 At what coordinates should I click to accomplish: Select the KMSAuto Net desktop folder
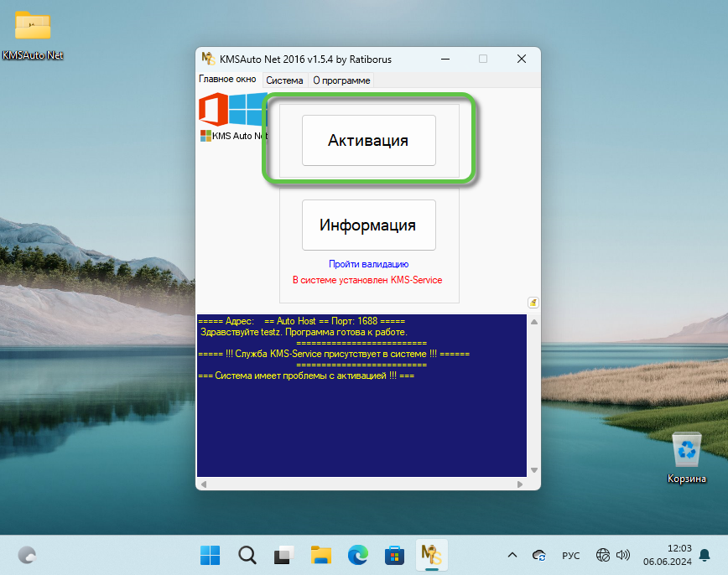(33, 35)
